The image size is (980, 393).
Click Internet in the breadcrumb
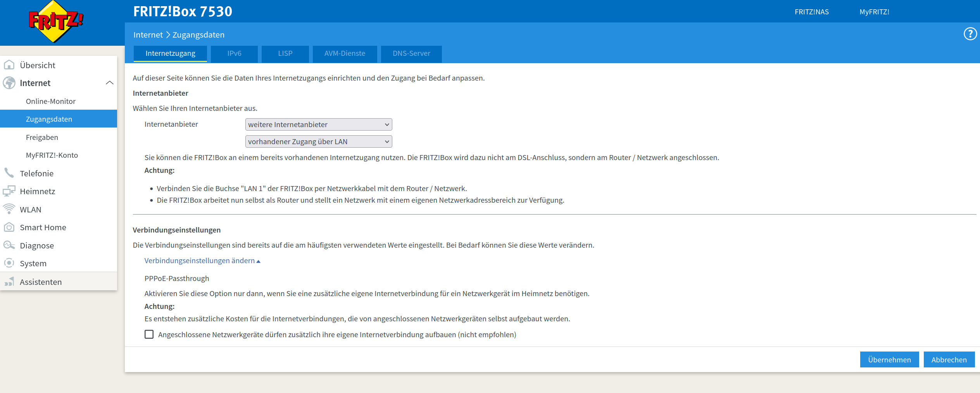coord(148,35)
